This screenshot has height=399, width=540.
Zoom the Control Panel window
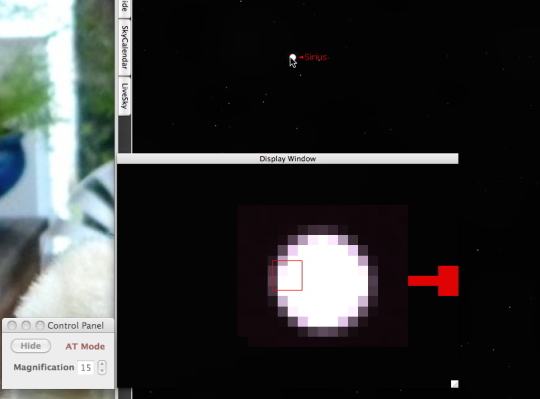click(40, 325)
